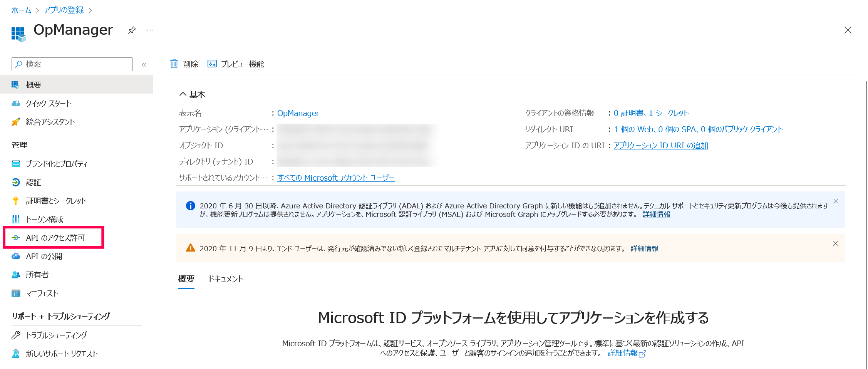Collapse the 基本 section

pyautogui.click(x=183, y=94)
